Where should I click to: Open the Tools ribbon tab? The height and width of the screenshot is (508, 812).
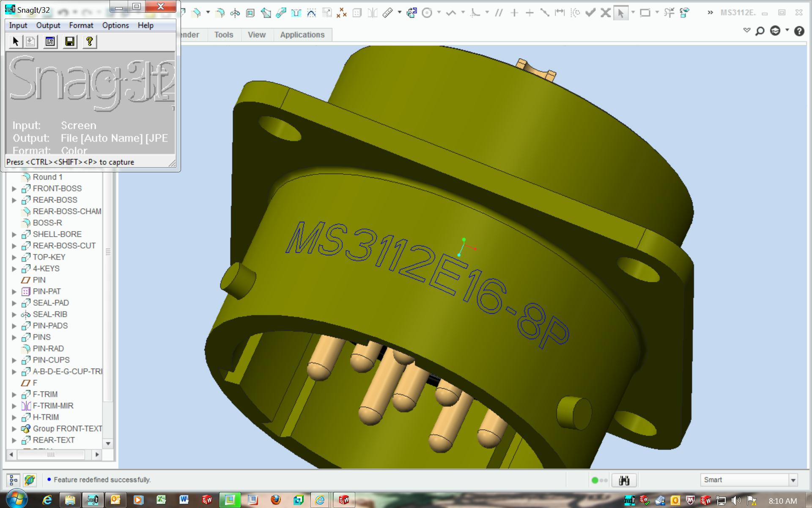[x=223, y=35]
